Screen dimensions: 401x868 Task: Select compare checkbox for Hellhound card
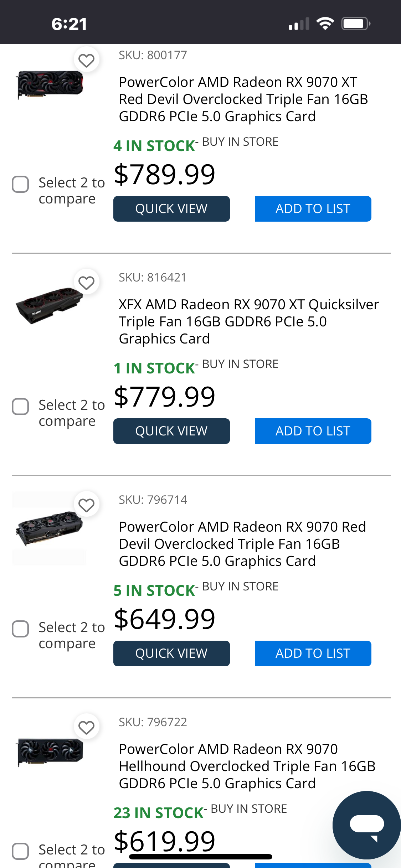click(x=20, y=851)
